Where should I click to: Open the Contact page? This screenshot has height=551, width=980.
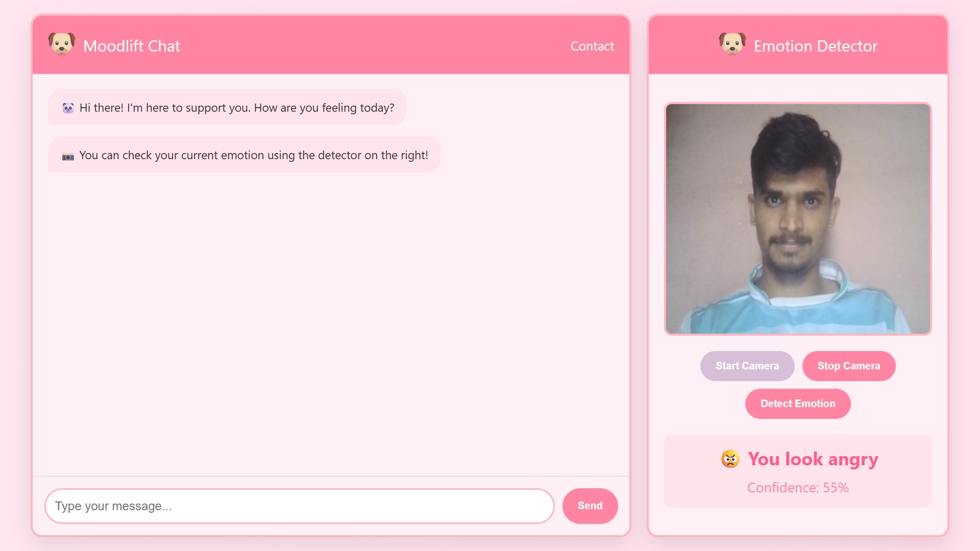[x=592, y=45]
